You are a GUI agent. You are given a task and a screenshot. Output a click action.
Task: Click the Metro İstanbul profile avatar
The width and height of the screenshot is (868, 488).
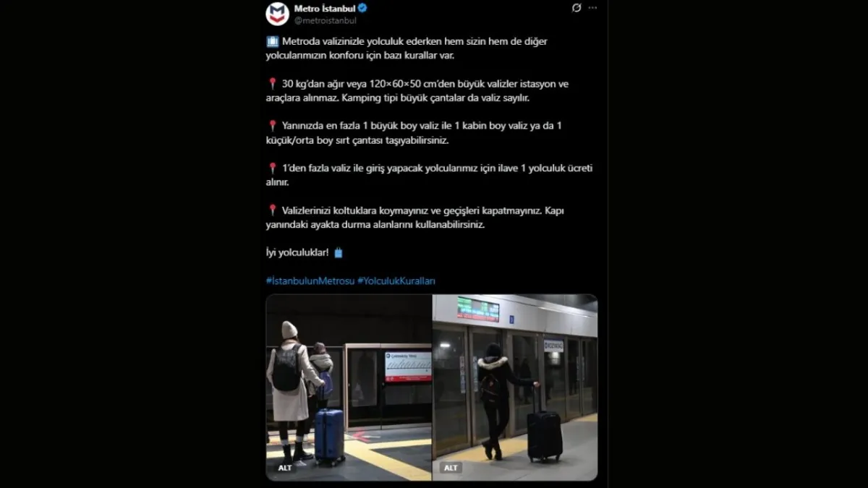click(x=278, y=14)
